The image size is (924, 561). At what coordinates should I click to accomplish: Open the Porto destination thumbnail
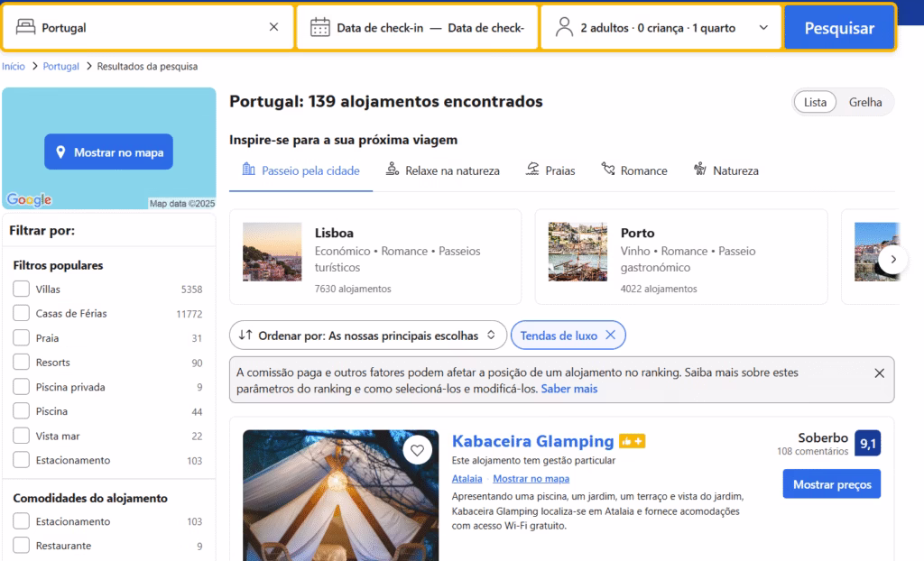(x=577, y=252)
